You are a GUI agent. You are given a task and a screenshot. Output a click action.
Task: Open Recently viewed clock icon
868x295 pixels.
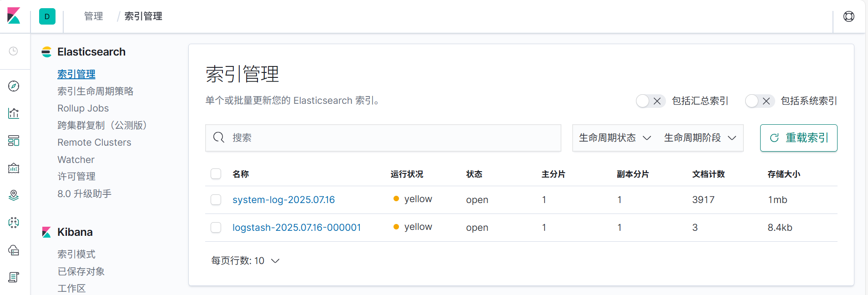click(x=14, y=51)
